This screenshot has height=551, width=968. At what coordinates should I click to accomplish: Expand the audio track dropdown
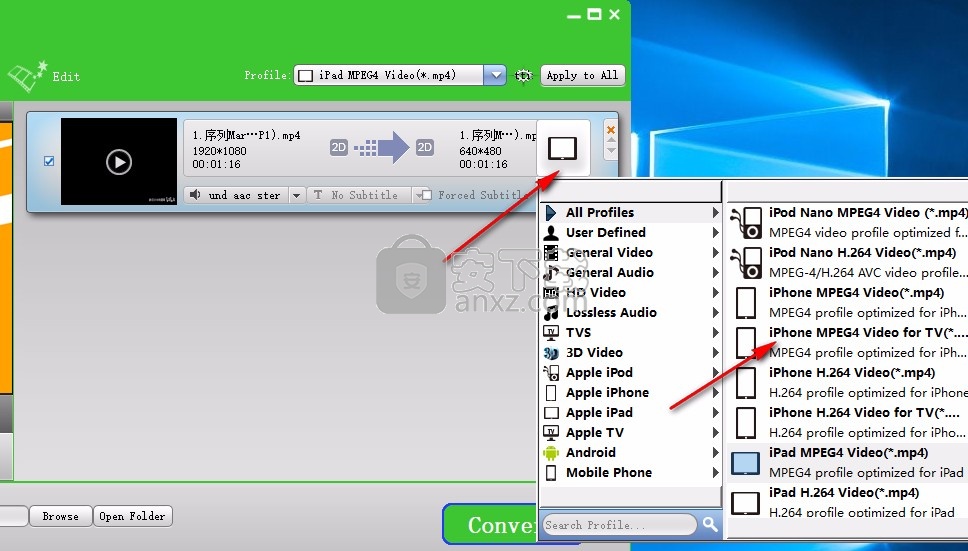click(x=296, y=196)
